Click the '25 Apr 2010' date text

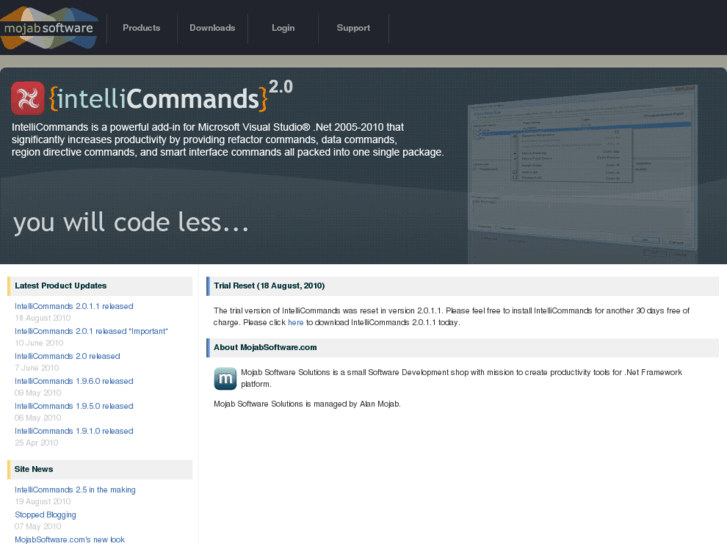click(x=36, y=443)
